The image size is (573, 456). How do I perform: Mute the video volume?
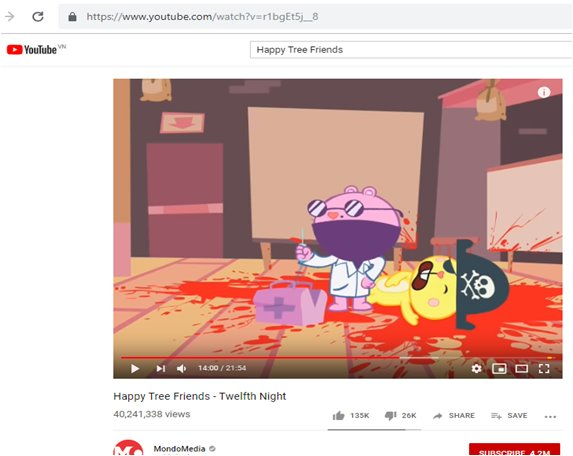point(182,368)
